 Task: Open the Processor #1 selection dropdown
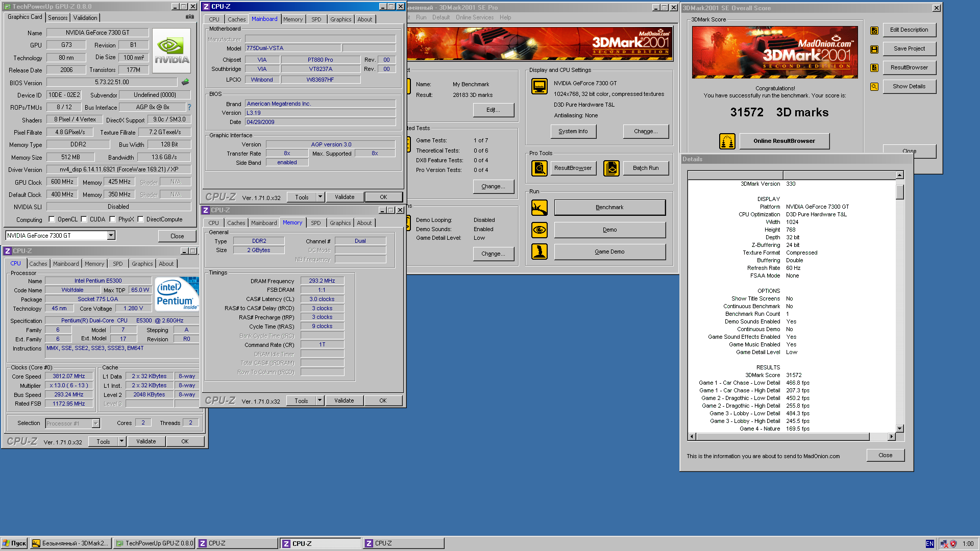(x=95, y=423)
